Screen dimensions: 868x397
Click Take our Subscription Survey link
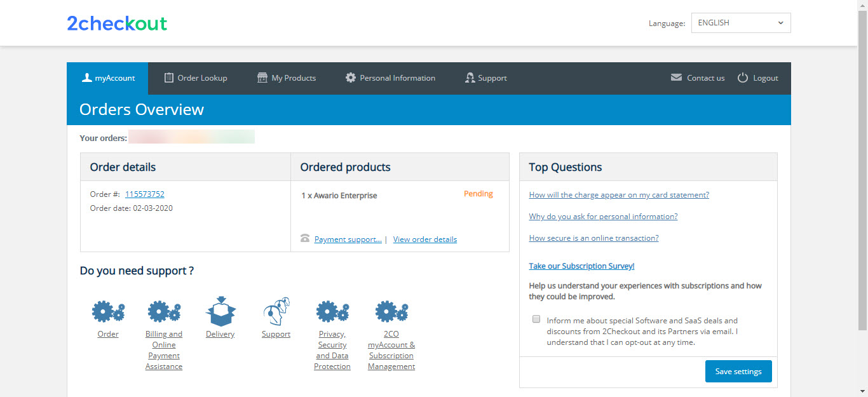tap(581, 266)
